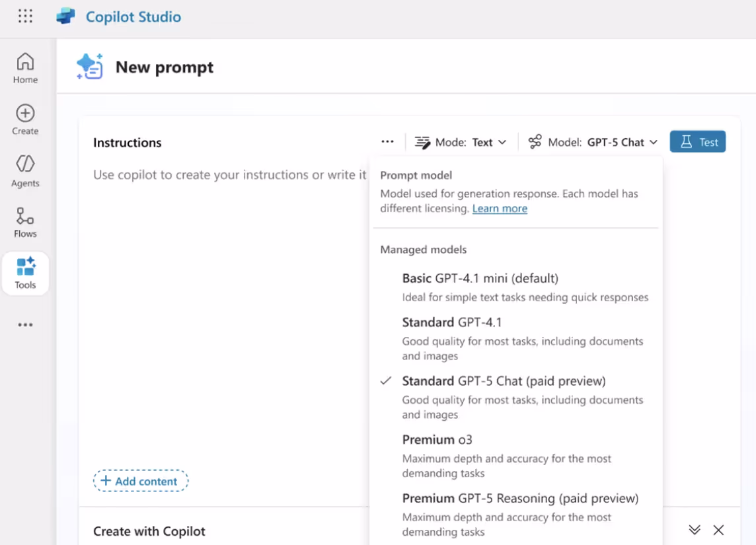The height and width of the screenshot is (545, 756).
Task: Select Premium GPT-5 Reasoning paid preview
Action: [x=516, y=515]
